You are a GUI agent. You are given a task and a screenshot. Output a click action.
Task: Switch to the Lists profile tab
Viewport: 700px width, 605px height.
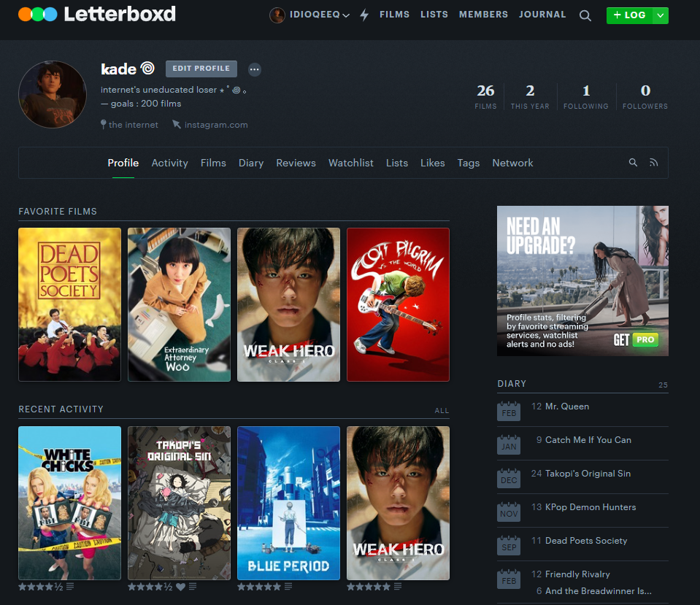click(x=397, y=163)
